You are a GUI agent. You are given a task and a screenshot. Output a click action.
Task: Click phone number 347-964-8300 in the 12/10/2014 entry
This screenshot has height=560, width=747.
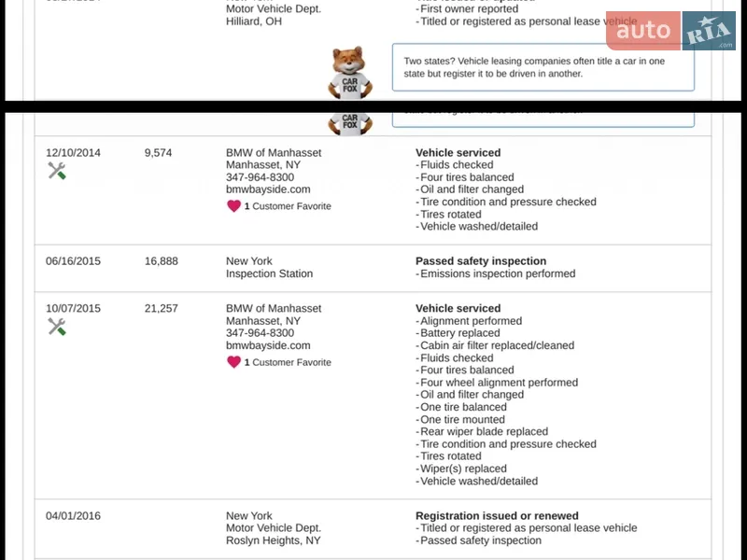pyautogui.click(x=260, y=177)
